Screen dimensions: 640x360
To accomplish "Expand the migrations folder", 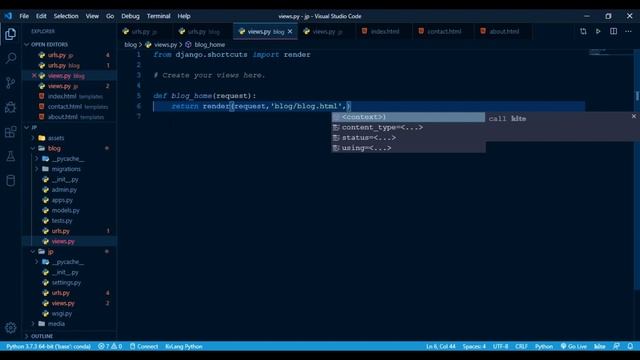I will click(x=66, y=169).
